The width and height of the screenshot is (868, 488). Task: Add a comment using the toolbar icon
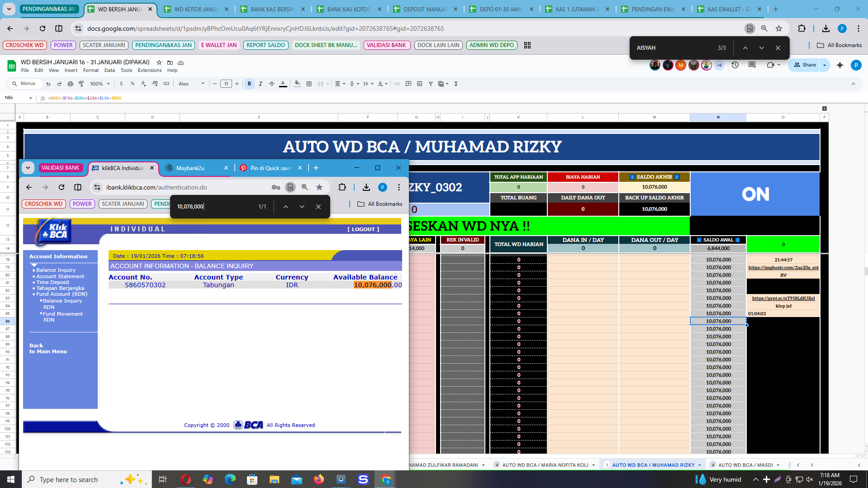(x=408, y=84)
